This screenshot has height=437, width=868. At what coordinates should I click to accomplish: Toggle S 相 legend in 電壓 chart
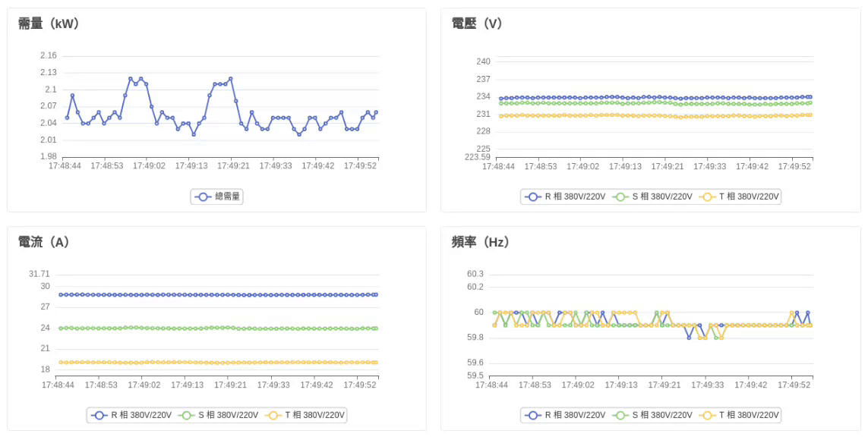(651, 196)
